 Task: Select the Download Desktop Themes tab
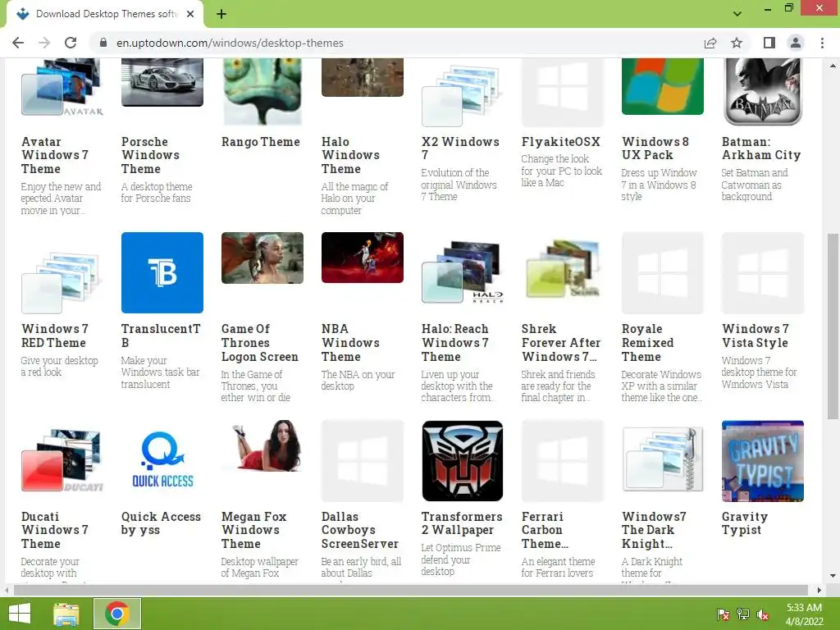click(104, 14)
